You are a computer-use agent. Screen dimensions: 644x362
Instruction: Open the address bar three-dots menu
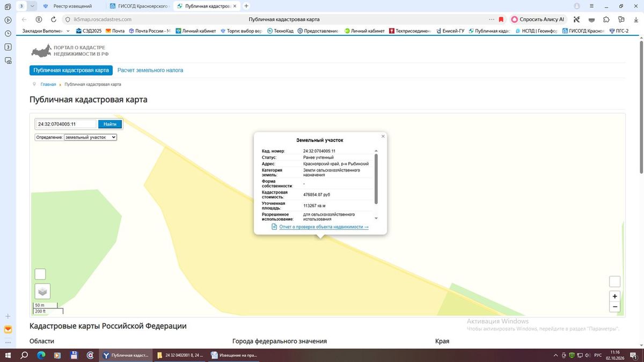point(492,19)
